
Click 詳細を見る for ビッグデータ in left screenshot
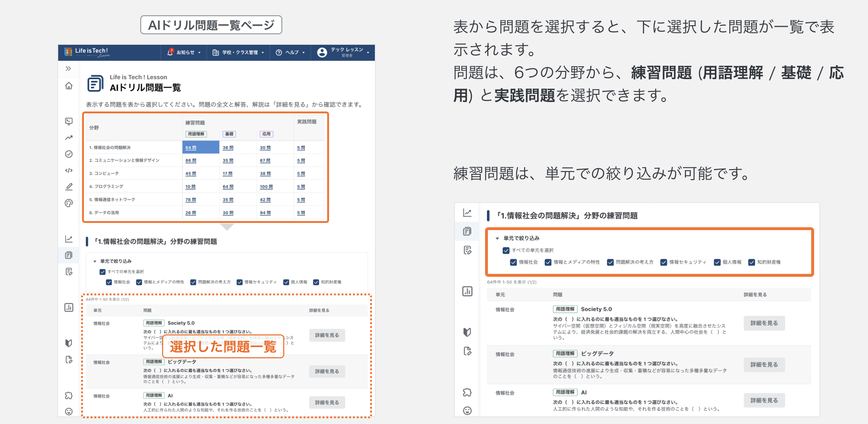point(327,372)
